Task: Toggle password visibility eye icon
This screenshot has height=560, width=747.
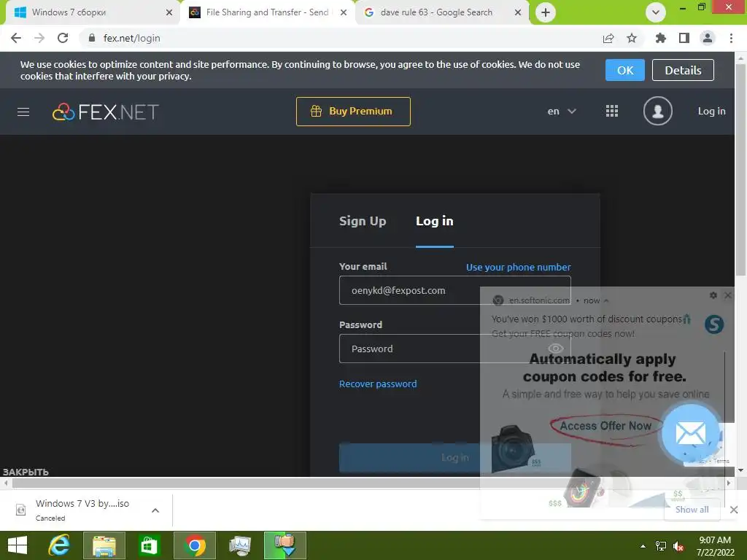Action: [x=555, y=349]
